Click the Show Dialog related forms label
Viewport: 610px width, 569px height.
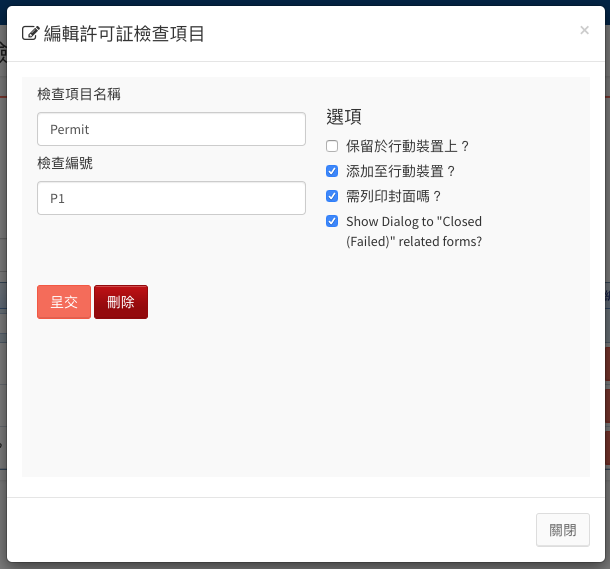pyautogui.click(x=414, y=231)
